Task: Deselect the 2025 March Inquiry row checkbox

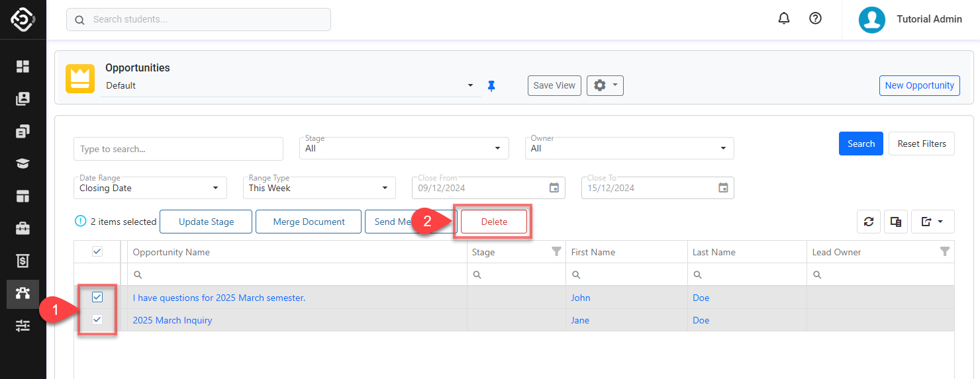Action: pyautogui.click(x=97, y=320)
